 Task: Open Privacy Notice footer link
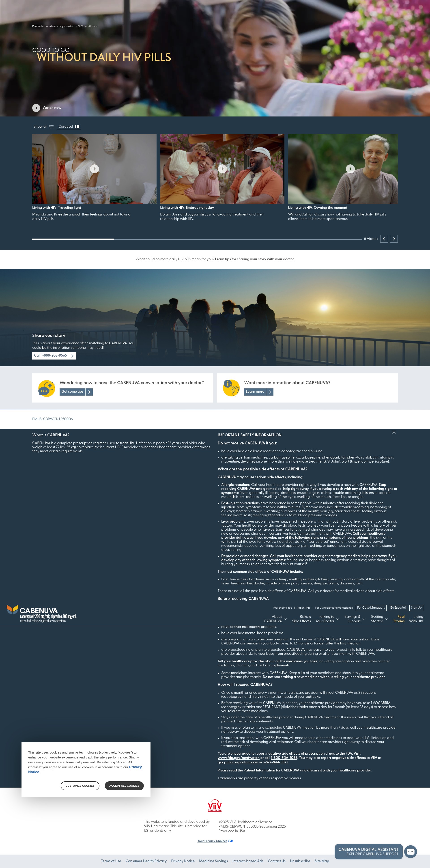coord(183,861)
